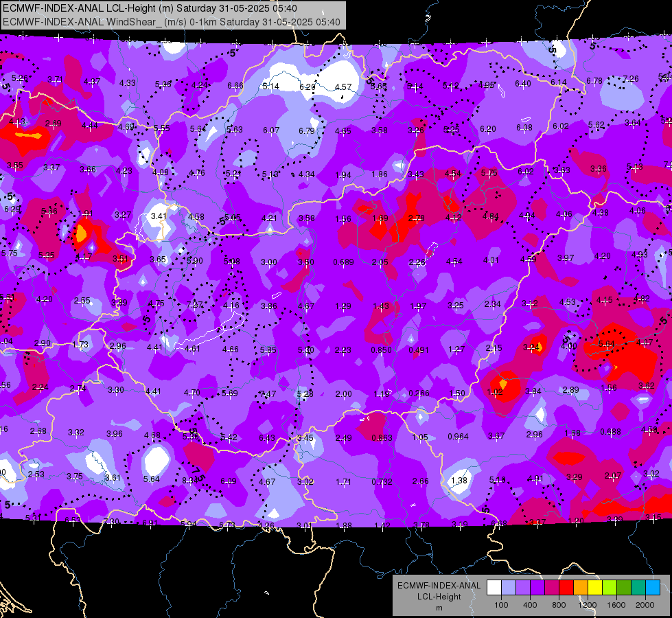This screenshot has height=618, width=672.
Task: Click the wind shear value 7.26
Action: [x=630, y=79]
